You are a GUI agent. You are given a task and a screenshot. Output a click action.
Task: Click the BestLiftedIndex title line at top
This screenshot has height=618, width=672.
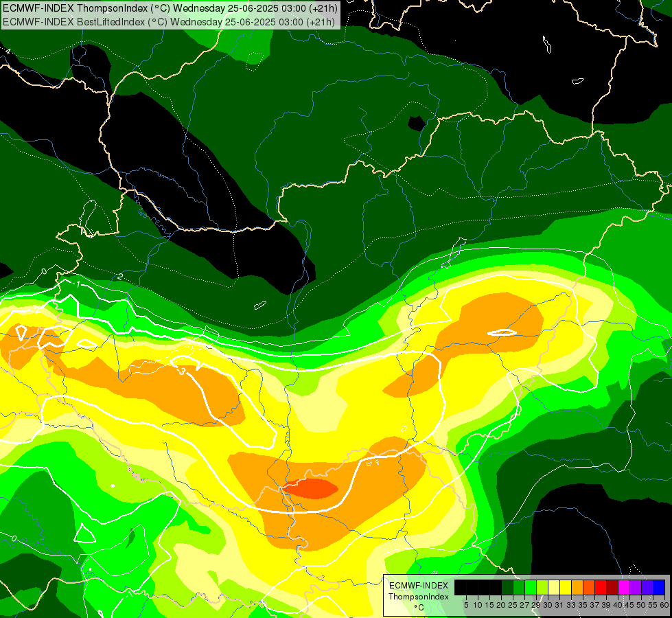pos(168,21)
